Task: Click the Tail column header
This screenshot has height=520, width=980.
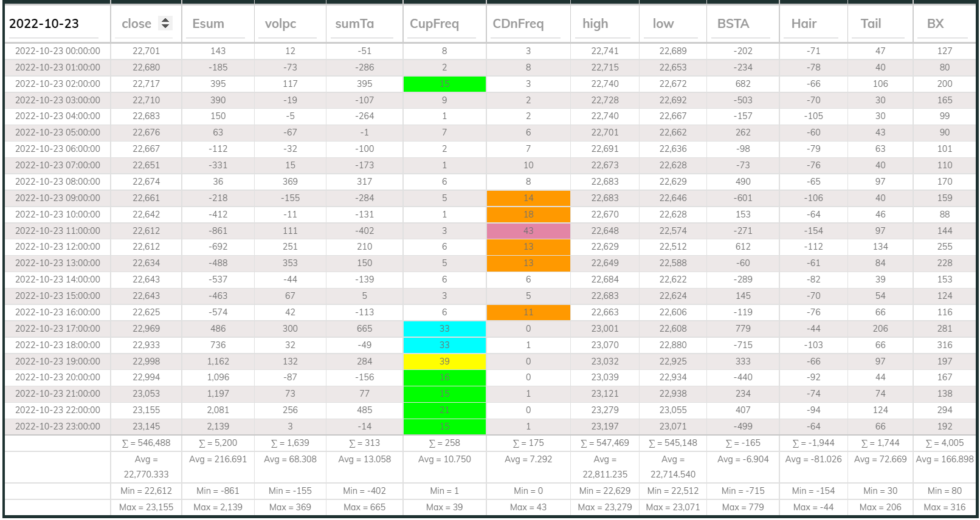Action: tap(871, 24)
